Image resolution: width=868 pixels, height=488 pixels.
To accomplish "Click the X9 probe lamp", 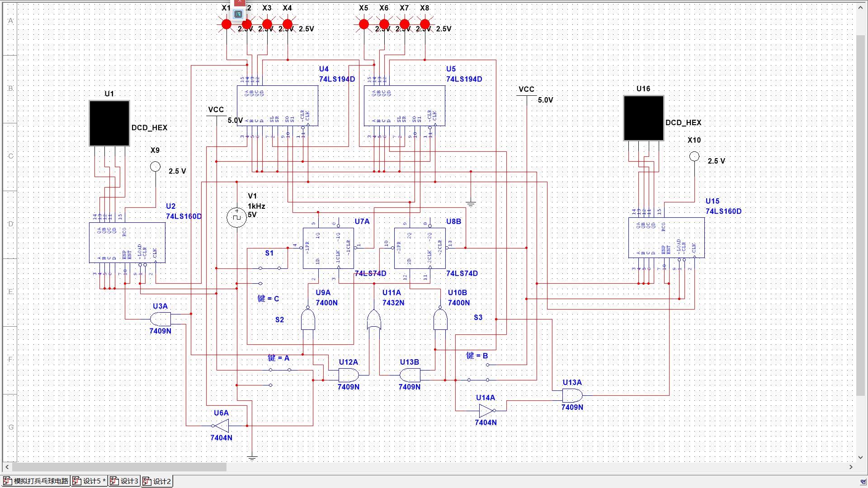I will (x=155, y=167).
